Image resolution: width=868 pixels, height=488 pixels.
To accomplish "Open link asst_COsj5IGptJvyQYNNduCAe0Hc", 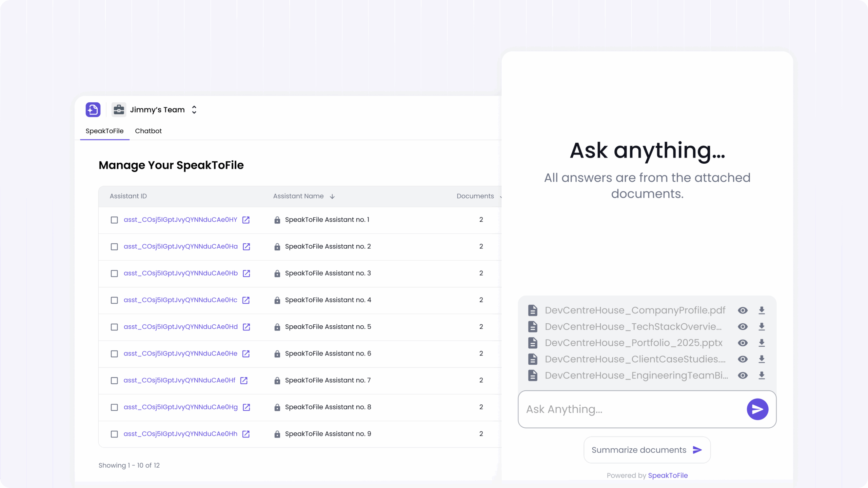I will [180, 300].
